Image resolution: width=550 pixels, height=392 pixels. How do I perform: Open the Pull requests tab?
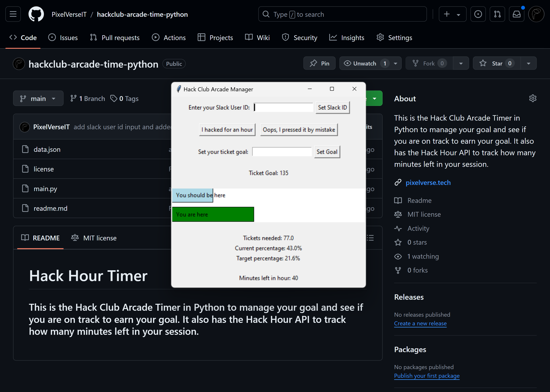(x=115, y=38)
